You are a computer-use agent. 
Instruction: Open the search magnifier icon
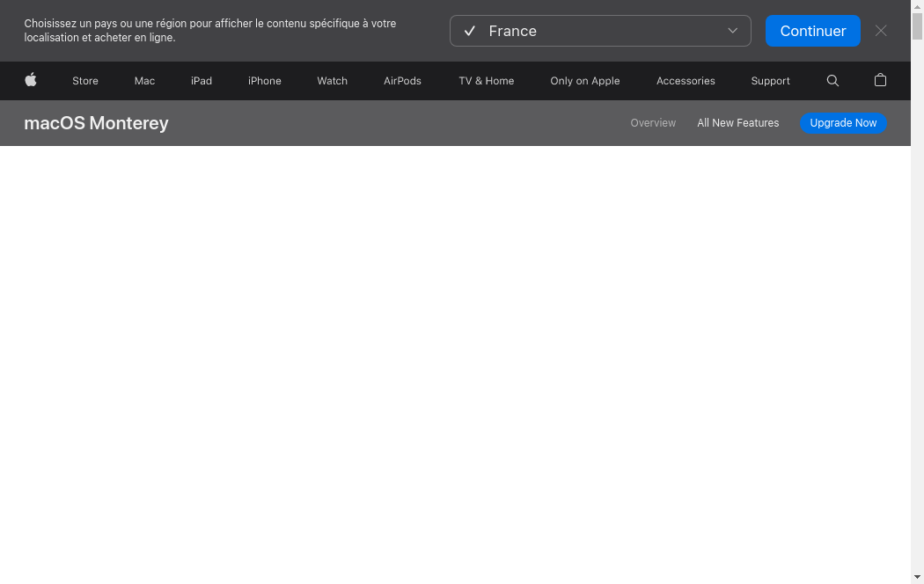(832, 80)
